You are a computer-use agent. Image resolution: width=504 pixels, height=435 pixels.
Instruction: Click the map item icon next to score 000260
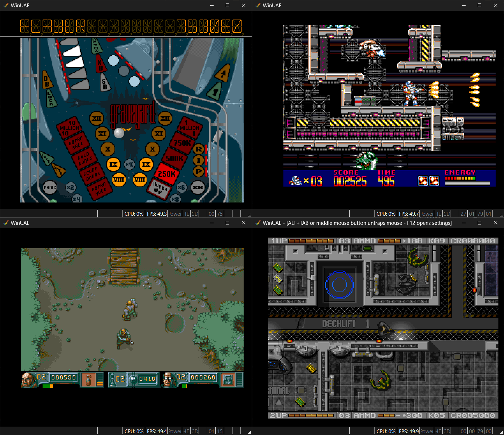[228, 379]
